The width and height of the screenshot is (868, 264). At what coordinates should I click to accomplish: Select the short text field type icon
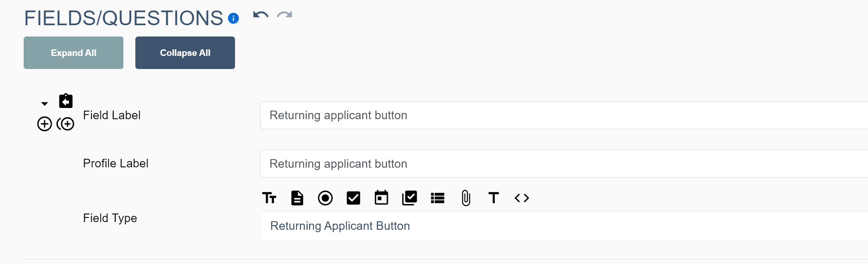tap(269, 198)
